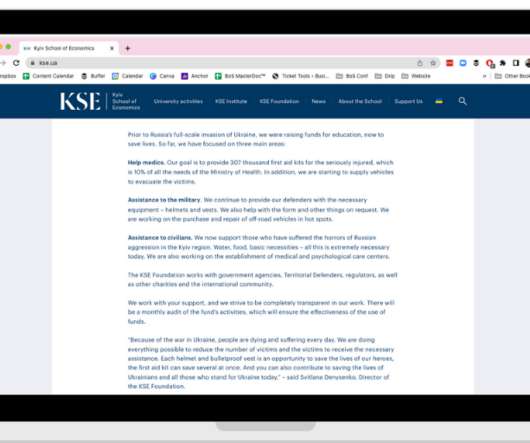This screenshot has width=530, height=443.
Task: Close the Kyiv School of Economics tab
Action: [x=112, y=48]
